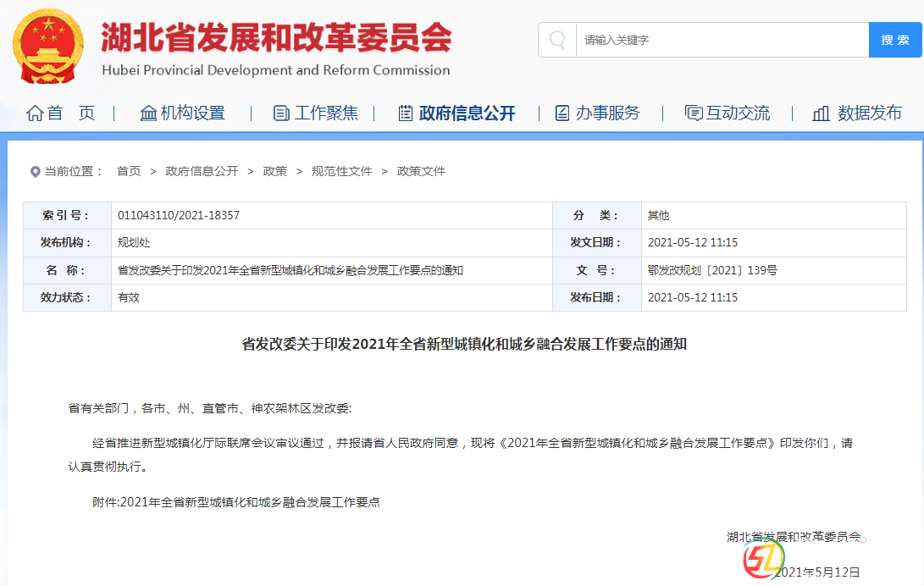
Task: Open the 机构设置 menu item
Action: point(193,113)
